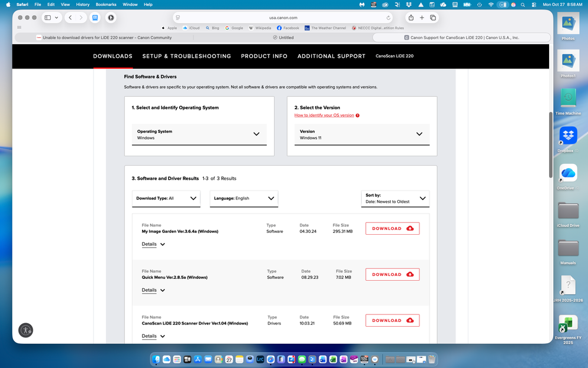Open a new tab with plus icon

422,18
